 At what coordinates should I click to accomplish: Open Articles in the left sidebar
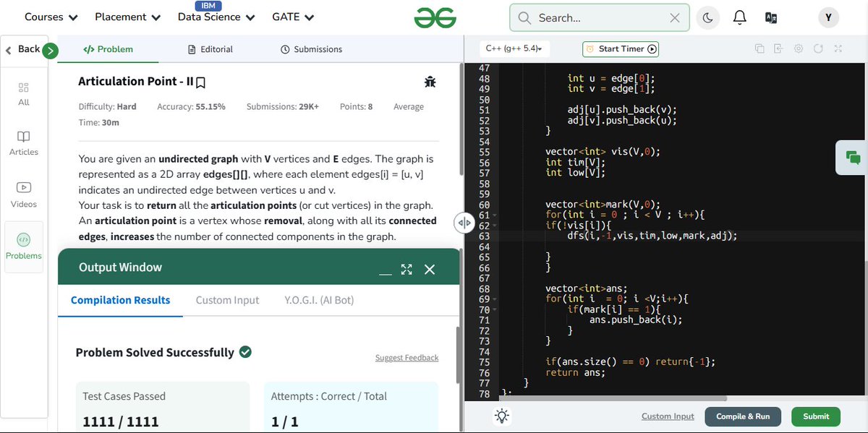coord(24,143)
